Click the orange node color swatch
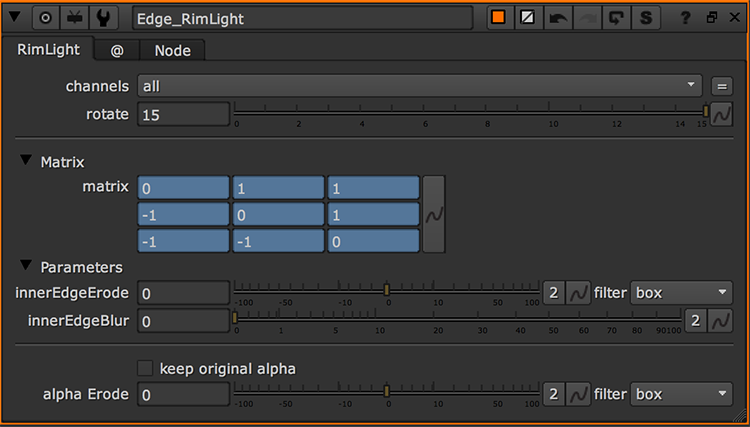The width and height of the screenshot is (750, 427). pyautogui.click(x=497, y=18)
